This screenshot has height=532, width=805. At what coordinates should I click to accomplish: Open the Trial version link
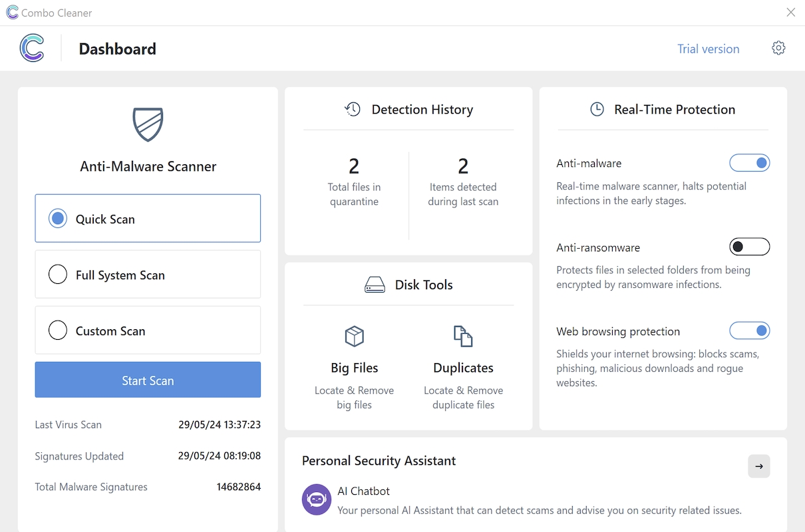708,49
